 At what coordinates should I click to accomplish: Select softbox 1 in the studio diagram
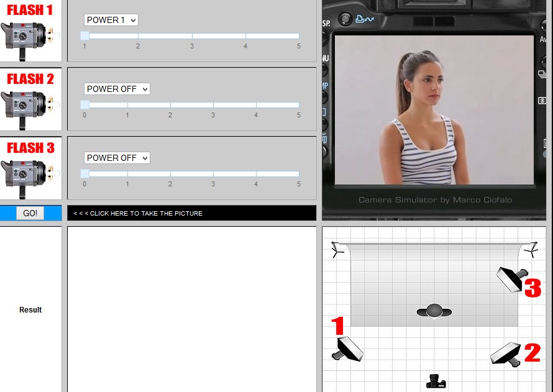[348, 349]
